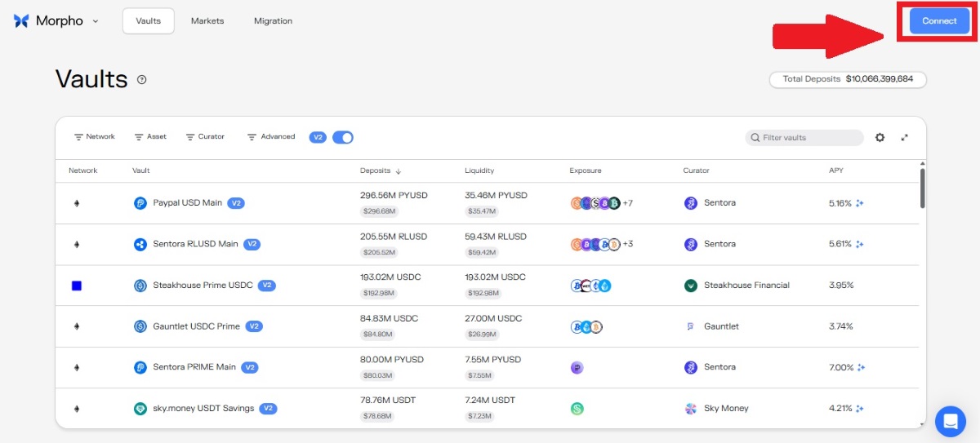
Task: Click the Steakhouse Financial curator name
Action: [746, 286]
